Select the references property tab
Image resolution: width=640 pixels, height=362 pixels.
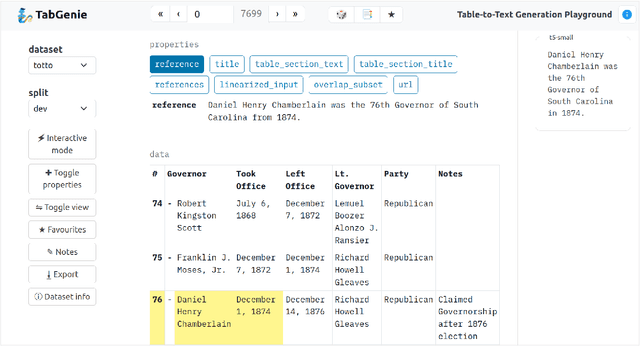[179, 84]
